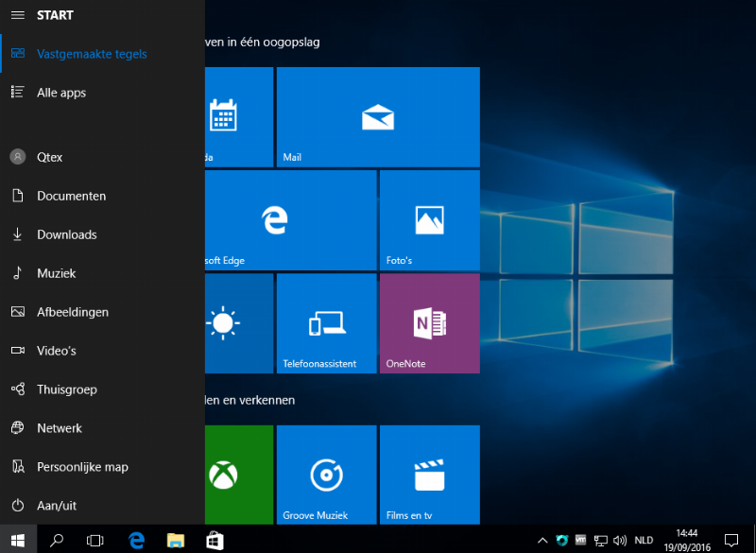The height and width of the screenshot is (553, 756).
Task: Show hidden system tray icons
Action: 541,541
